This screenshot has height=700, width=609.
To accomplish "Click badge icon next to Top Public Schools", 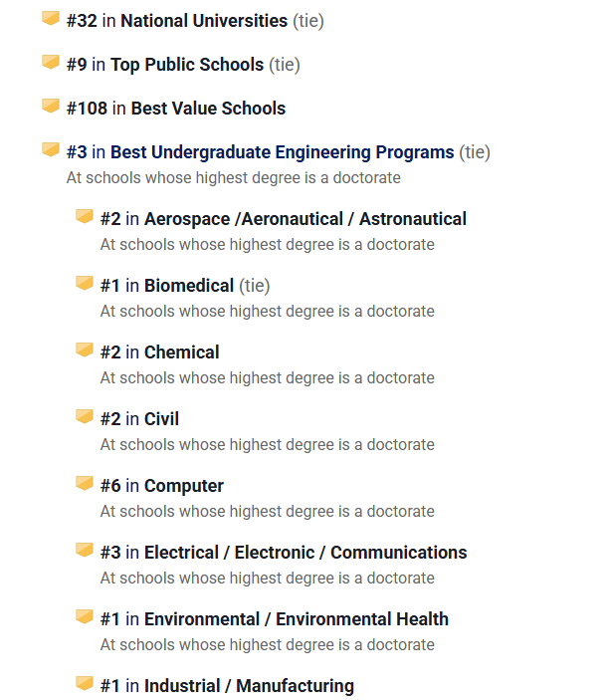I will coord(51,63).
